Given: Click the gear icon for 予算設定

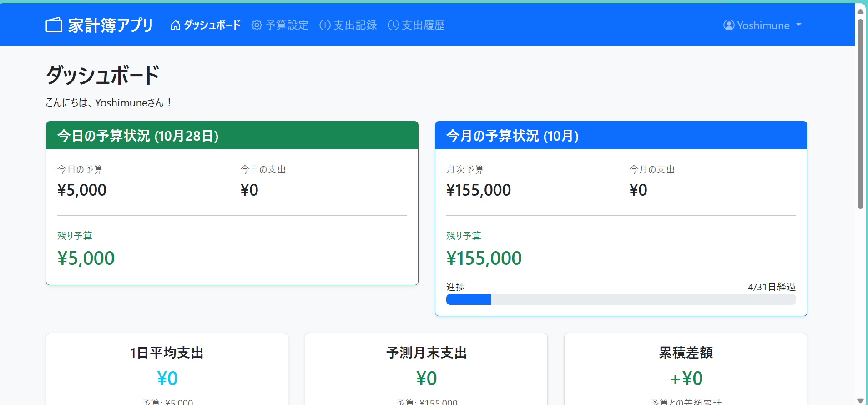Looking at the screenshot, I should click(x=257, y=25).
